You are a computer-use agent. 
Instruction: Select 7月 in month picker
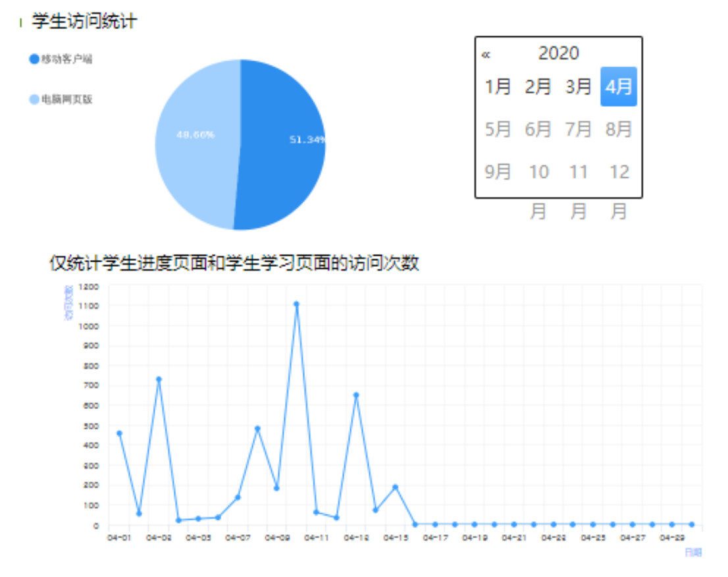[579, 129]
